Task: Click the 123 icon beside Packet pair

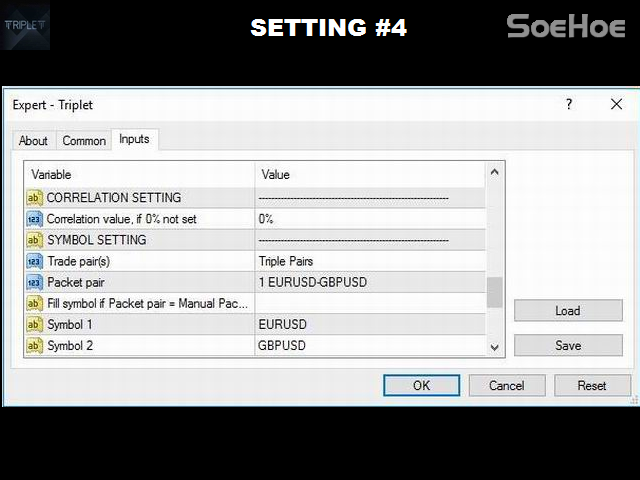Action: [34, 282]
